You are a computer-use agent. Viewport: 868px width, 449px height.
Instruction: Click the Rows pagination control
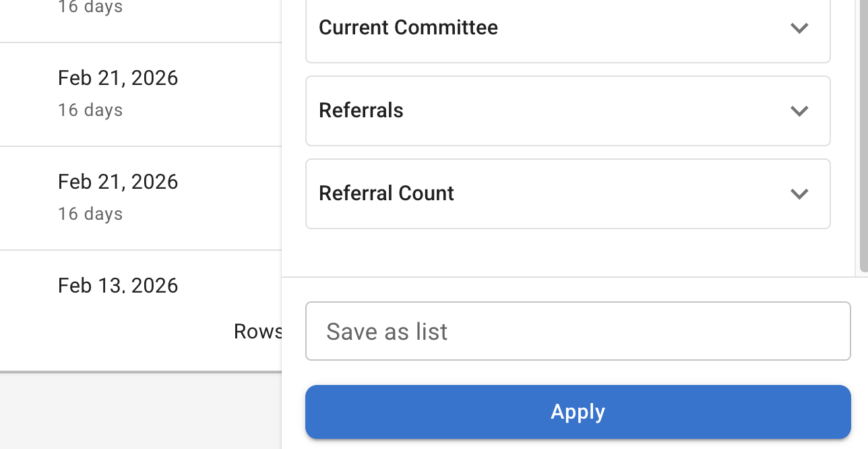pos(259,331)
